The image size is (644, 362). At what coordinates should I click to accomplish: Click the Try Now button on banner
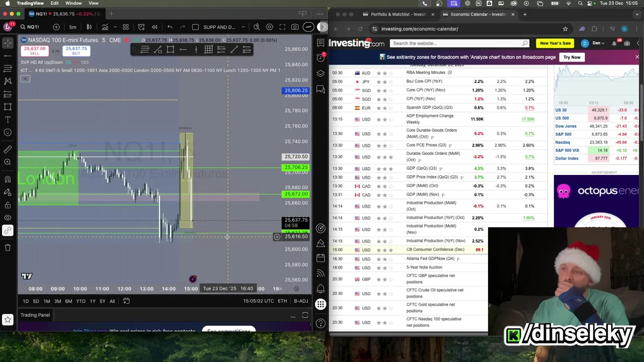[x=572, y=57]
